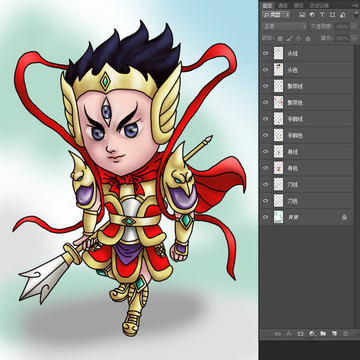Select the 身色 layer row

(x=306, y=168)
